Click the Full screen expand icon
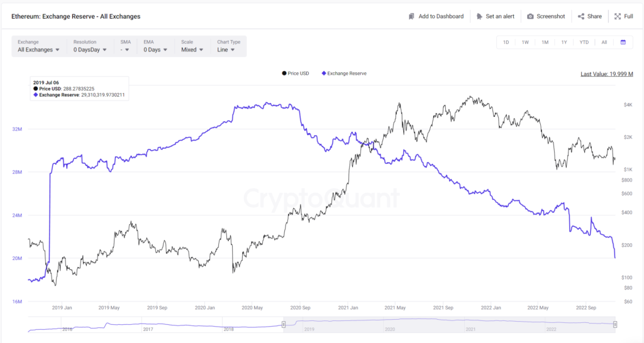The width and height of the screenshot is (644, 343). tap(618, 16)
